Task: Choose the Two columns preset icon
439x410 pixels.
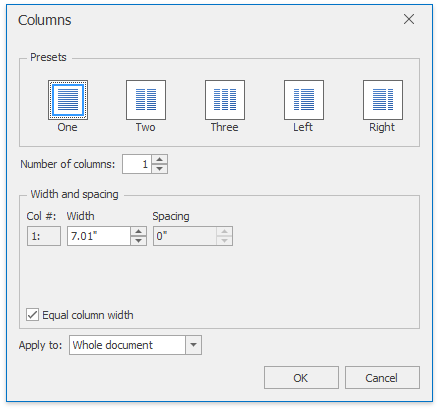Action: coord(146,100)
